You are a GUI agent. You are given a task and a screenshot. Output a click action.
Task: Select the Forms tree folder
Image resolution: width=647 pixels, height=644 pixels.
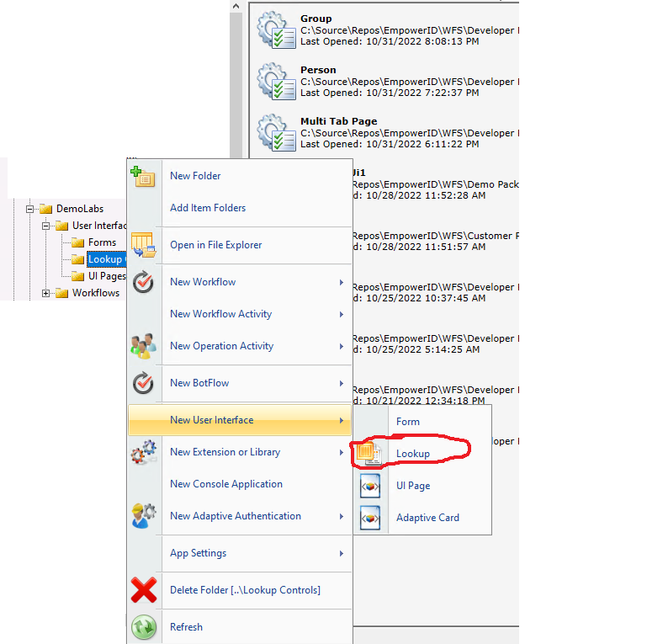[x=102, y=242]
